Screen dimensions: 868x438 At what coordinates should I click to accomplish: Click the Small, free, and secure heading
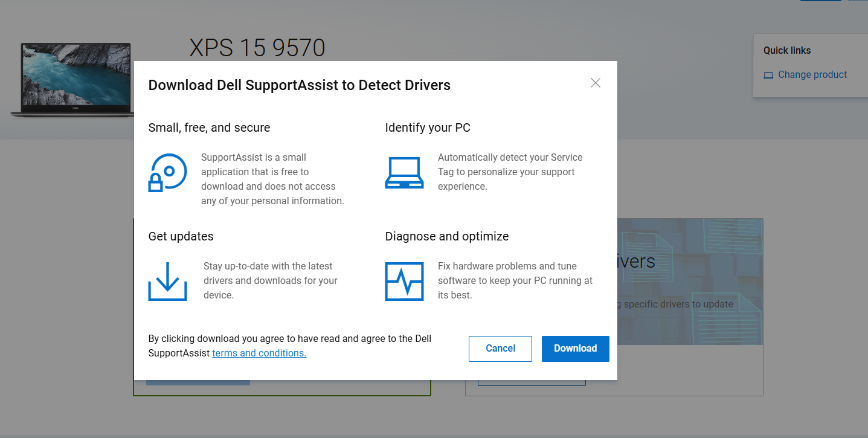[209, 127]
